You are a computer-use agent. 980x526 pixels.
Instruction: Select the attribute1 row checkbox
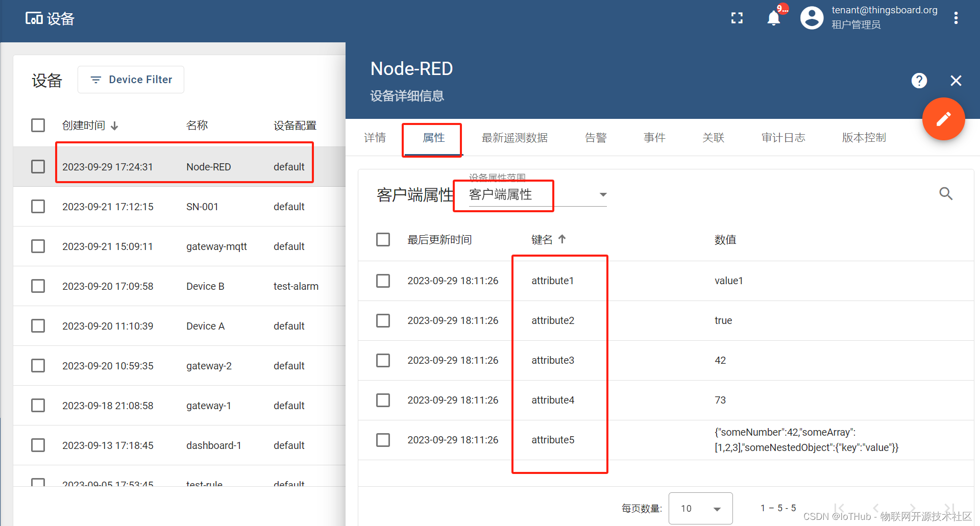pos(383,281)
